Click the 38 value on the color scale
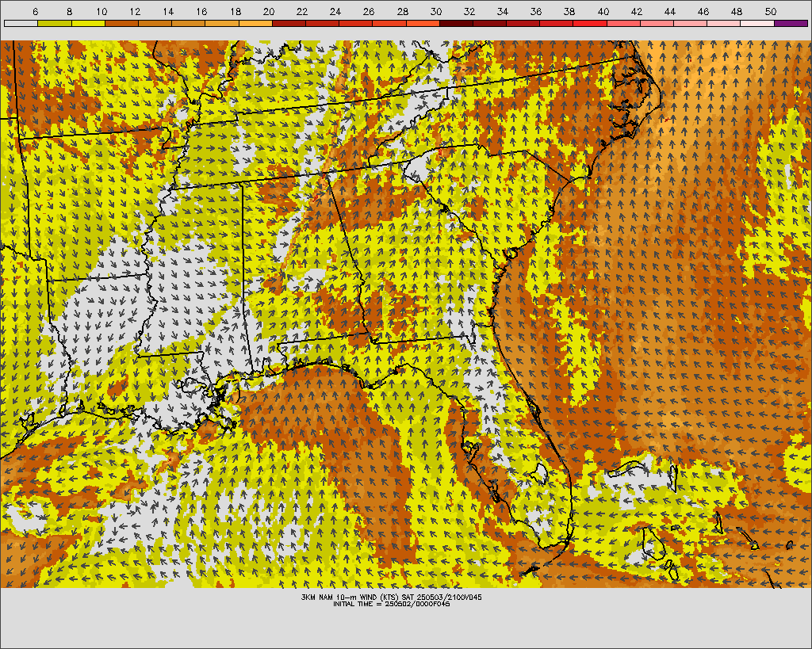The width and height of the screenshot is (812, 649). 569,12
